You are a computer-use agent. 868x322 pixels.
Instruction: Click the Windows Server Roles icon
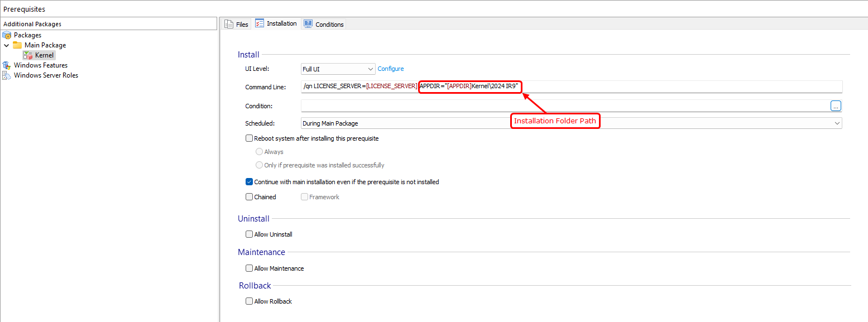point(7,75)
